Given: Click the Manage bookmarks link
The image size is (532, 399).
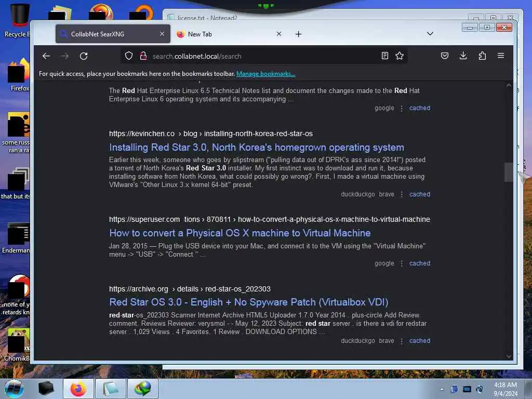Looking at the screenshot, I should tap(265, 74).
